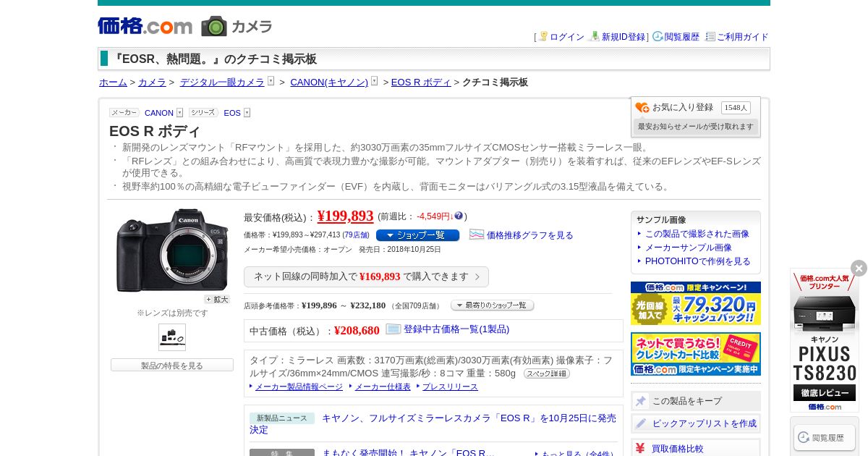
Task: Click the pin icon for この製品をキープ
Action: point(641,401)
